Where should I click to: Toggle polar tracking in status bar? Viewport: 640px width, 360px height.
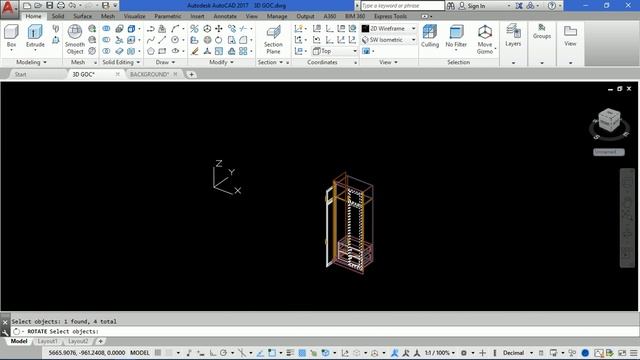click(223, 353)
